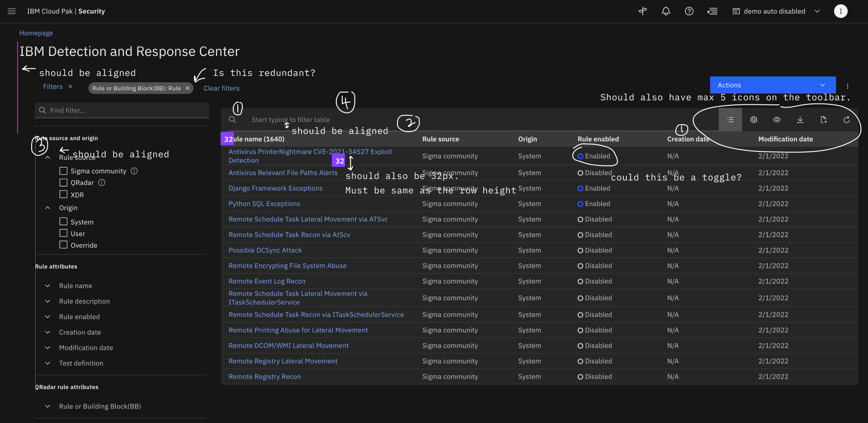868x423 pixels.
Task: Expand the Rule name filter
Action: (x=47, y=286)
